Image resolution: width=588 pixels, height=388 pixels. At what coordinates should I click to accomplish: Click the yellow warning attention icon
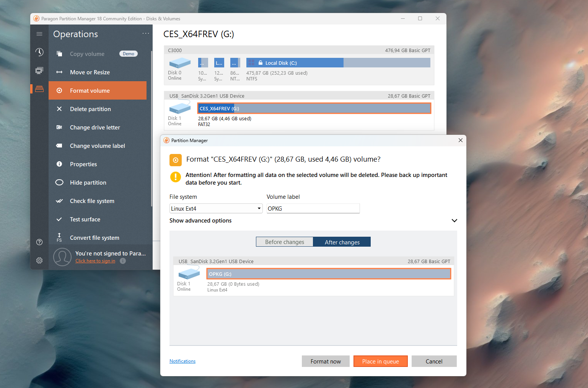(x=176, y=177)
